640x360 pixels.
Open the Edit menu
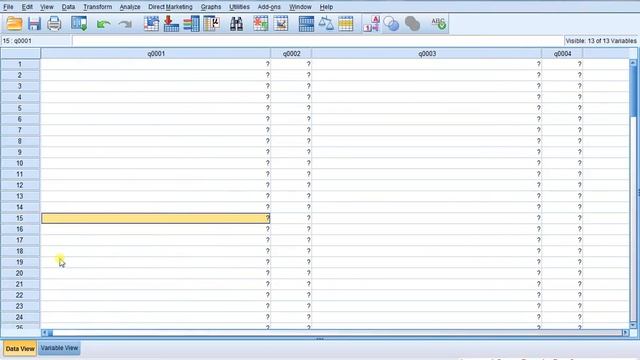click(x=27, y=7)
